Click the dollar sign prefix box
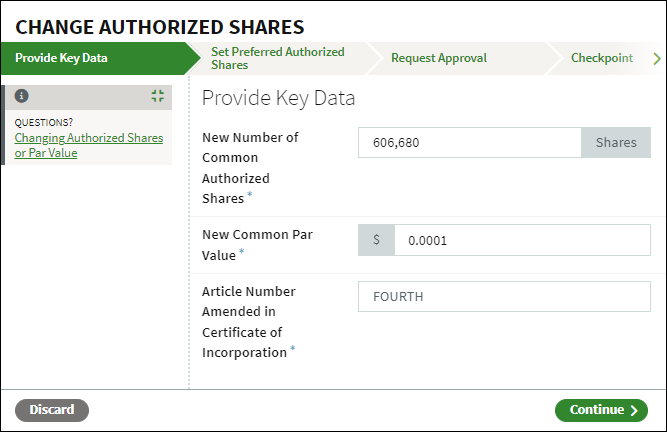Viewport: 667px width, 432px height. (376, 240)
